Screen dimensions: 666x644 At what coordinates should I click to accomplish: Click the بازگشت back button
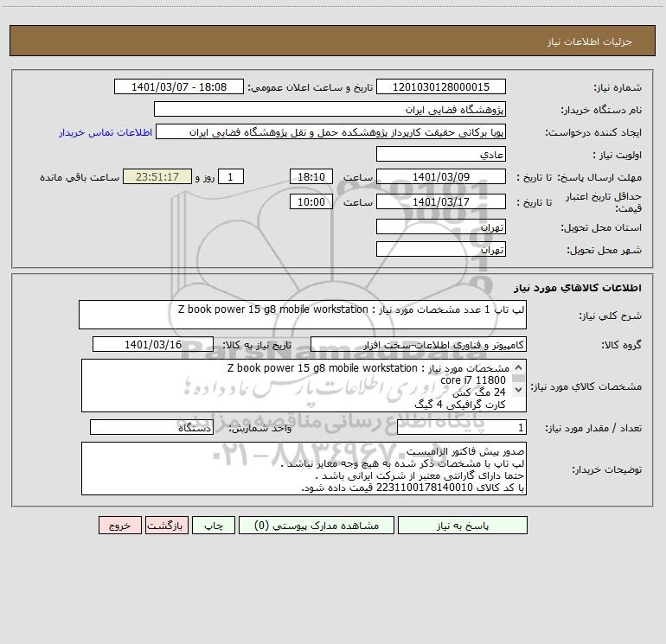[x=167, y=526]
